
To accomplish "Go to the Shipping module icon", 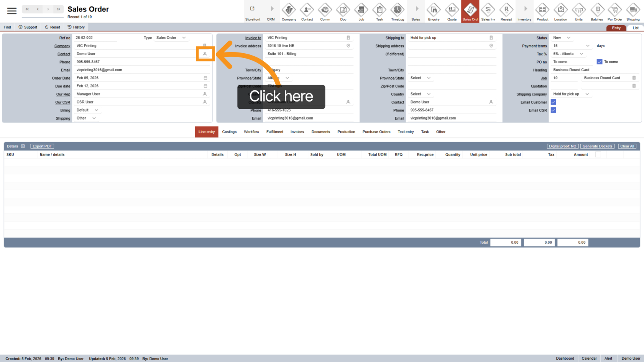I will (x=633, y=12).
